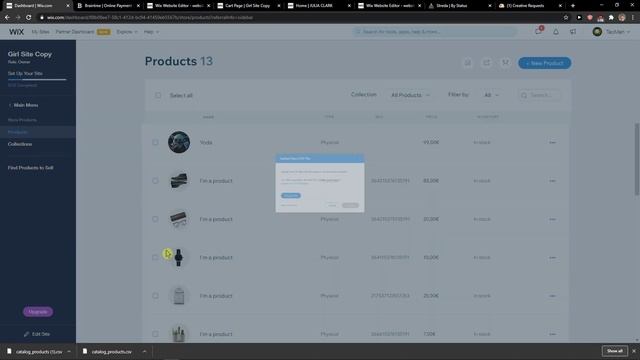640x360 pixels.
Task: Click the export icon beside New Product
Action: [487, 63]
